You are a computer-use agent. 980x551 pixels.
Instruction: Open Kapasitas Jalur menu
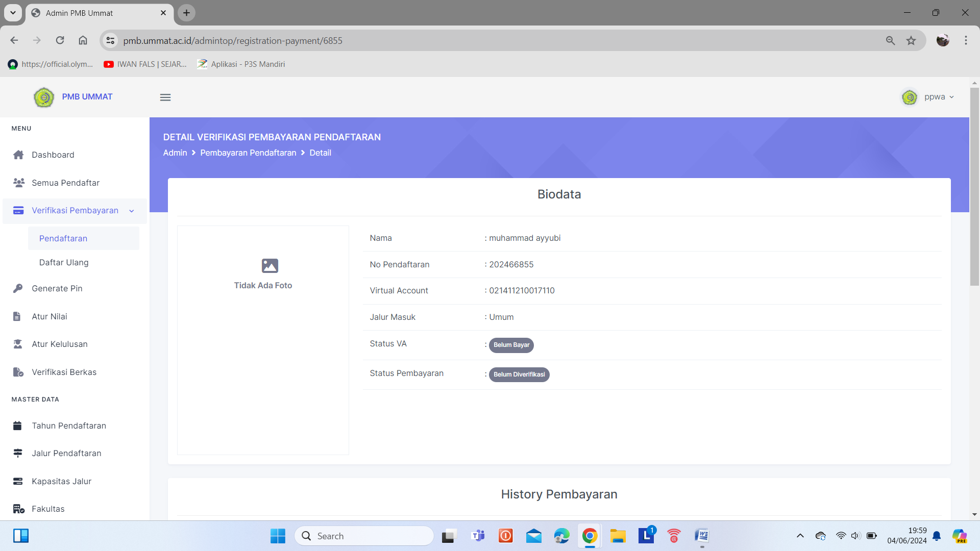pos(61,481)
